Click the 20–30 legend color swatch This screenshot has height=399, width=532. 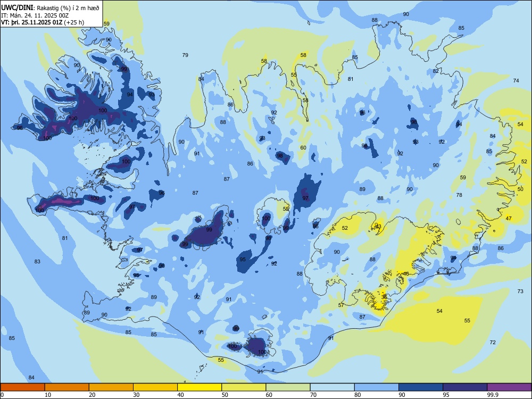coord(111,387)
